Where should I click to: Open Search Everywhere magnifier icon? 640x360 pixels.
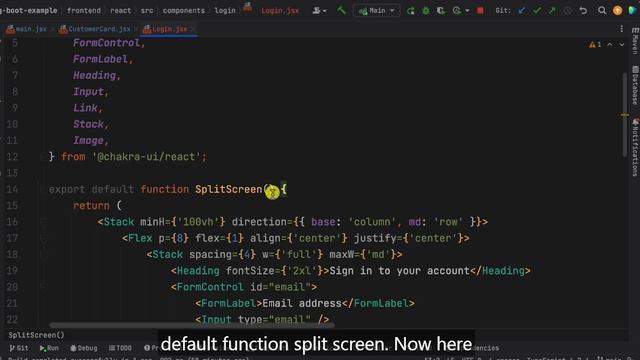pyautogui.click(x=602, y=11)
